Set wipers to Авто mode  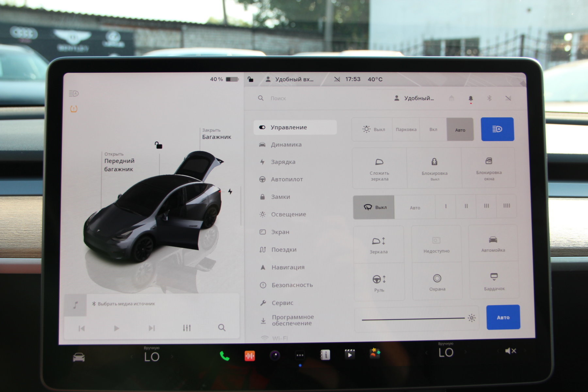tap(415, 207)
